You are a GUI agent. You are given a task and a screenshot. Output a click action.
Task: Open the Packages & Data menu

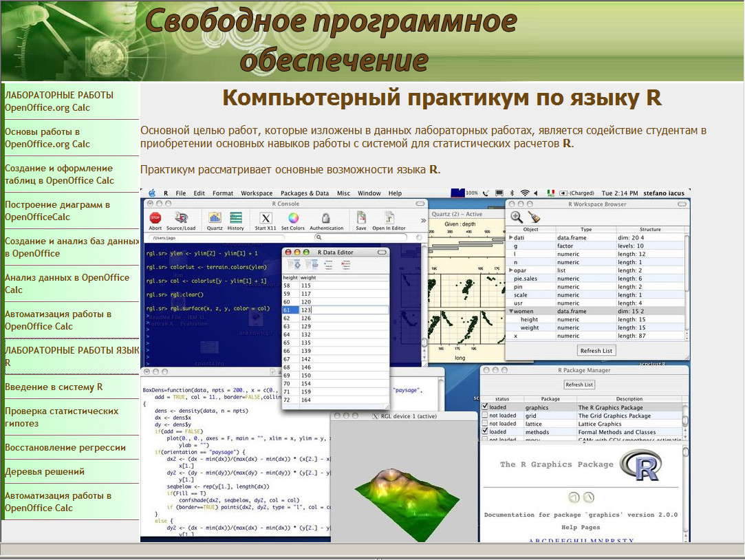(305, 193)
